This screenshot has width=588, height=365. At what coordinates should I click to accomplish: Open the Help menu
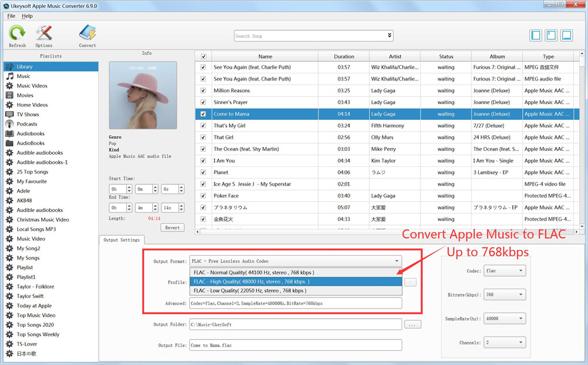point(27,16)
